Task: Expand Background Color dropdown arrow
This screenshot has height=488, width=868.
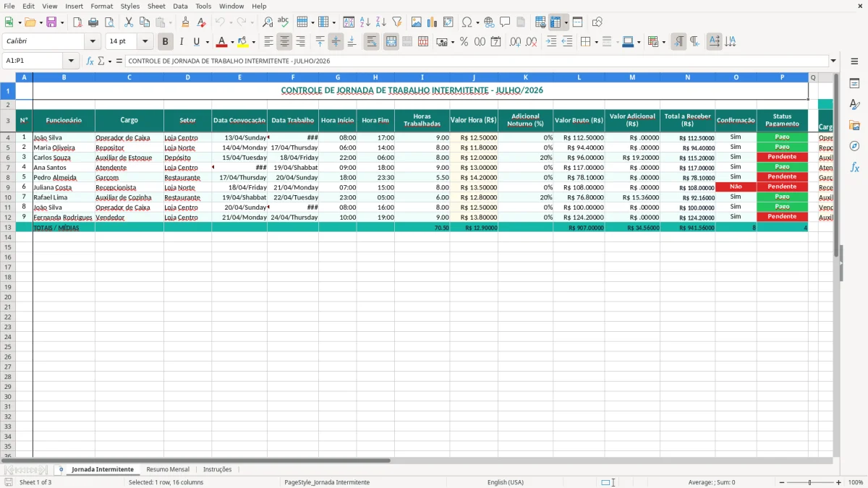Action: [x=253, y=42]
